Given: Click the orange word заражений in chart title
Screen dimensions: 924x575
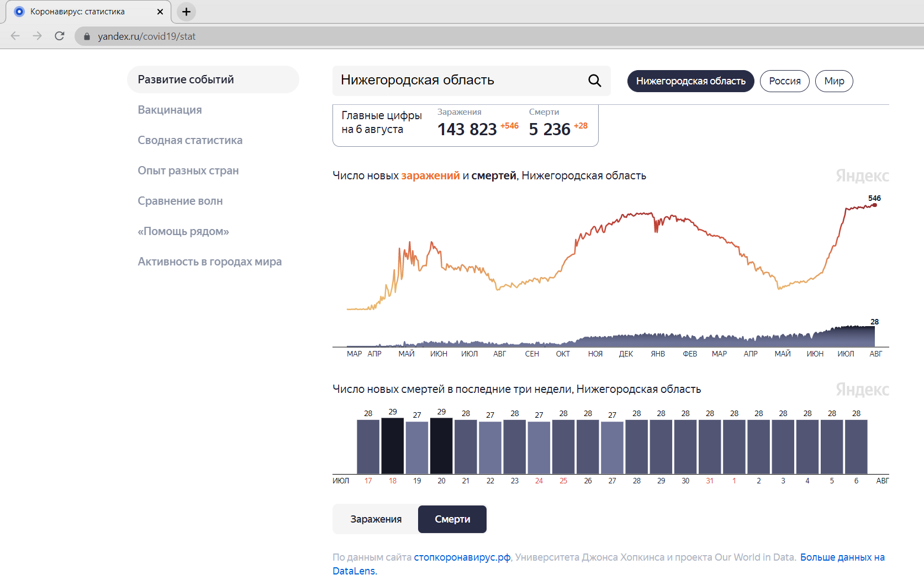Looking at the screenshot, I should click(430, 175).
